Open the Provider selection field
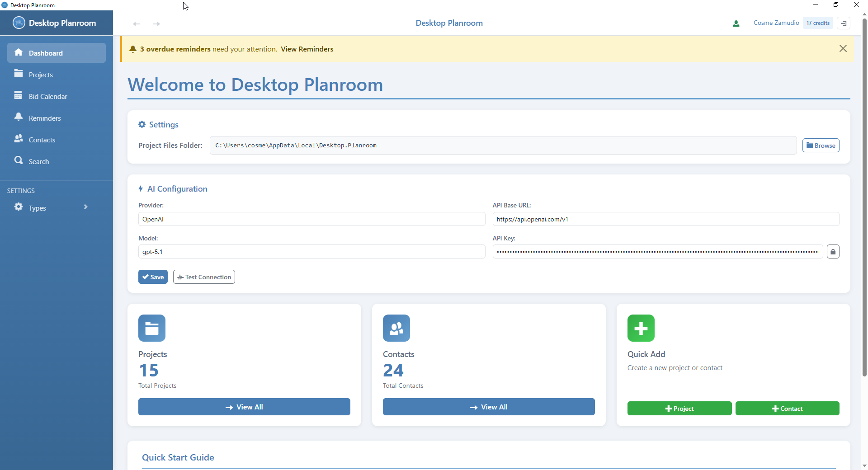The image size is (868, 470). coord(311,219)
